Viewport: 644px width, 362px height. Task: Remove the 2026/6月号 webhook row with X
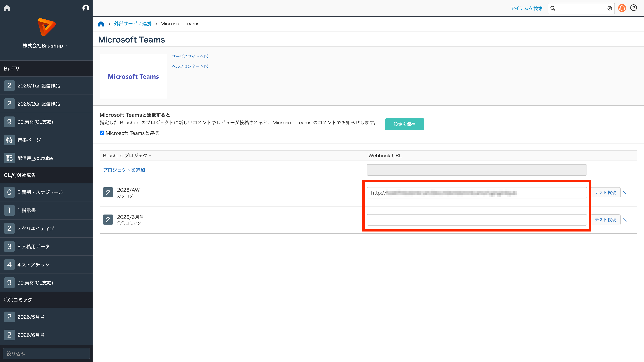625,220
